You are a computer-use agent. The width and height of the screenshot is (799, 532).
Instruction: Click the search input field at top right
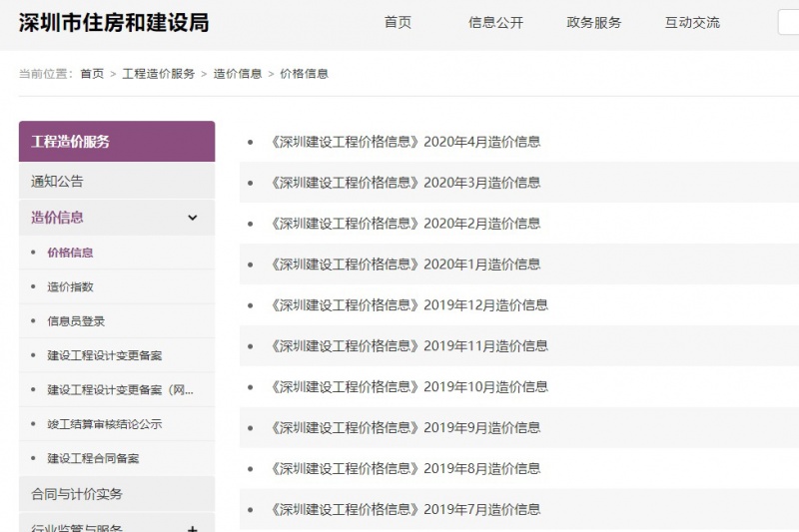[788, 22]
